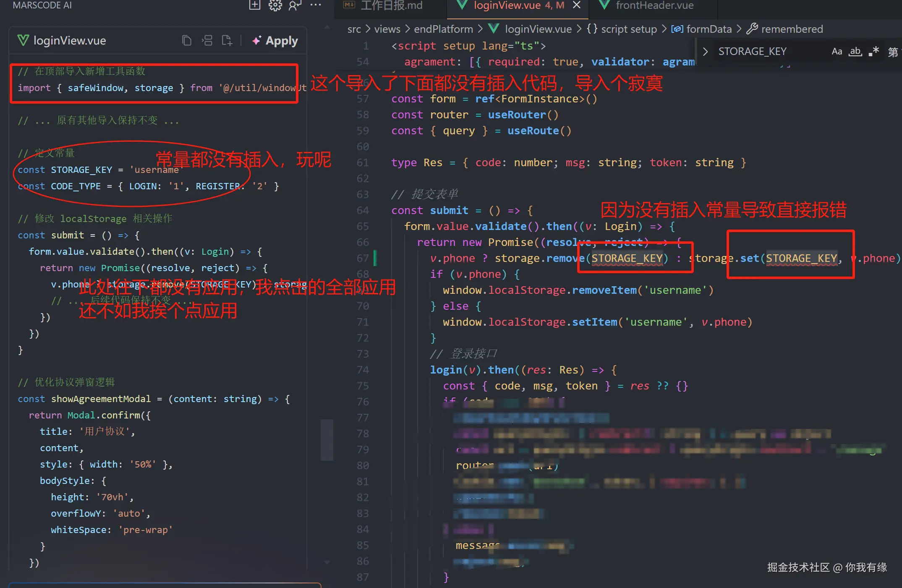902x588 pixels.
Task: Open the endPlatform breadcrumb dropdown
Action: click(x=443, y=29)
